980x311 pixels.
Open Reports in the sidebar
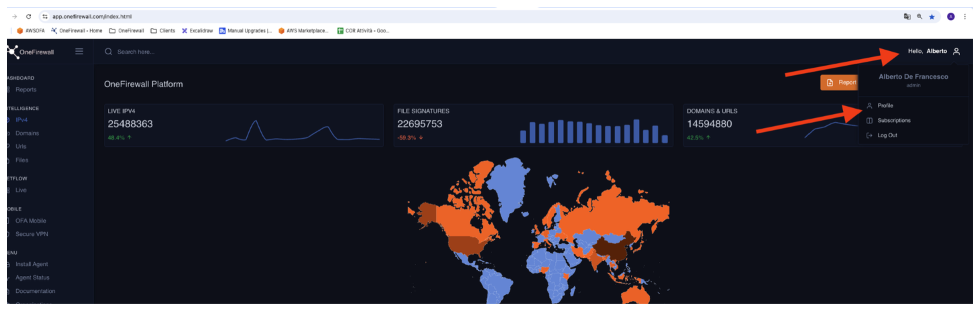pyautogui.click(x=26, y=89)
